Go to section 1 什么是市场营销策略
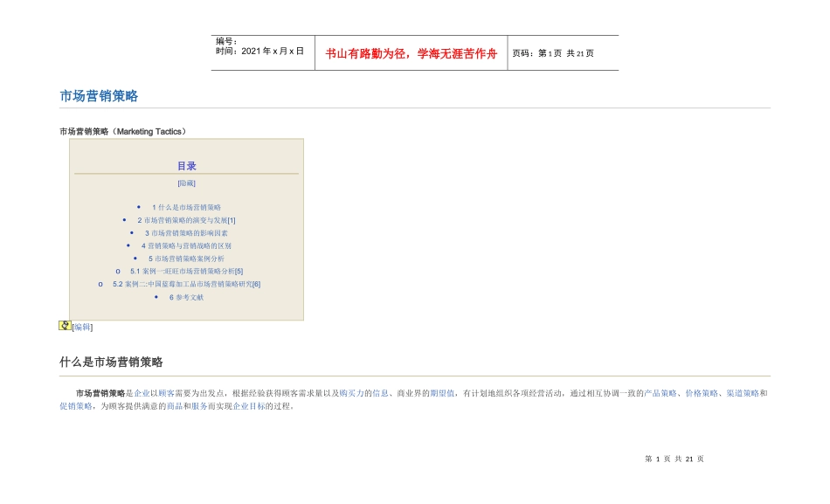Viewport: 830px width, 504px height. click(x=186, y=208)
